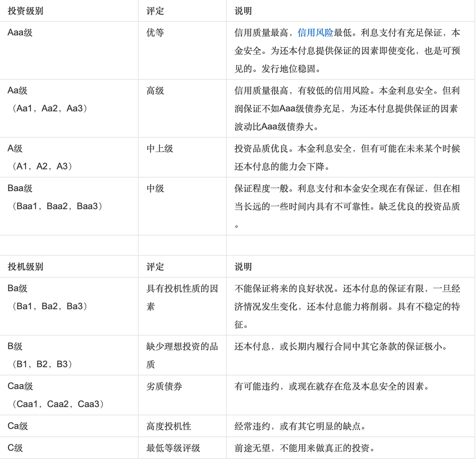This screenshot has width=476, height=459.
Task: Click the 中上级 rating cell
Action: coord(160,149)
